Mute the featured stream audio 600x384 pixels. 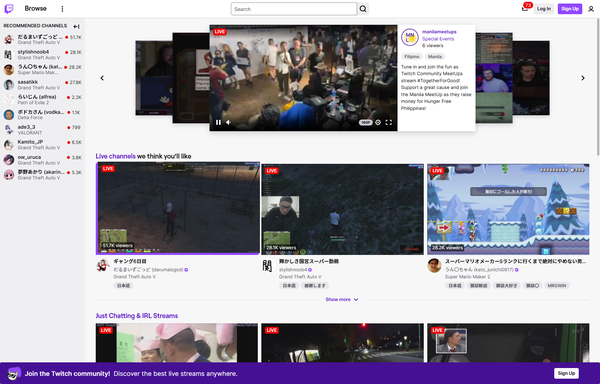click(x=228, y=122)
